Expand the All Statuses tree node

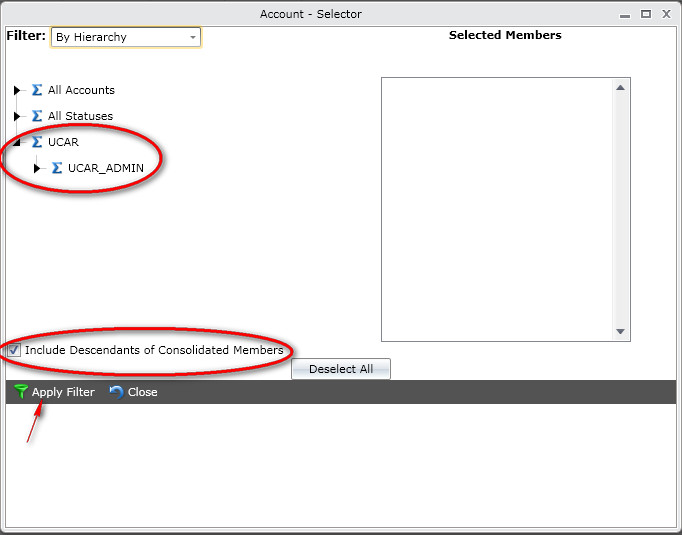tap(17, 116)
